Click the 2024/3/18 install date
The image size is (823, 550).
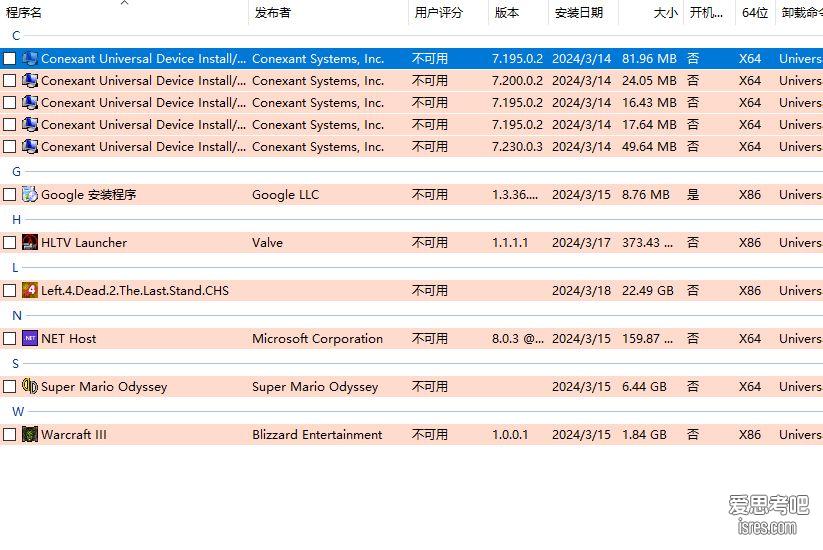tap(581, 290)
